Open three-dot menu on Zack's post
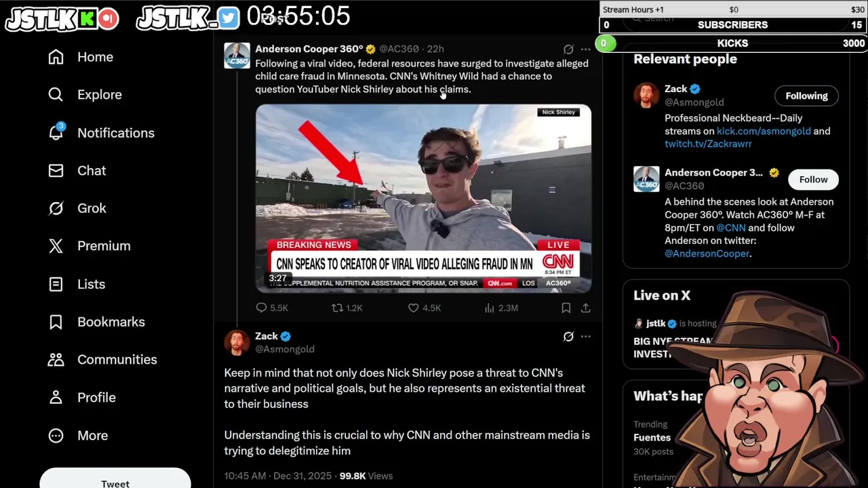This screenshot has height=488, width=868. point(585,336)
